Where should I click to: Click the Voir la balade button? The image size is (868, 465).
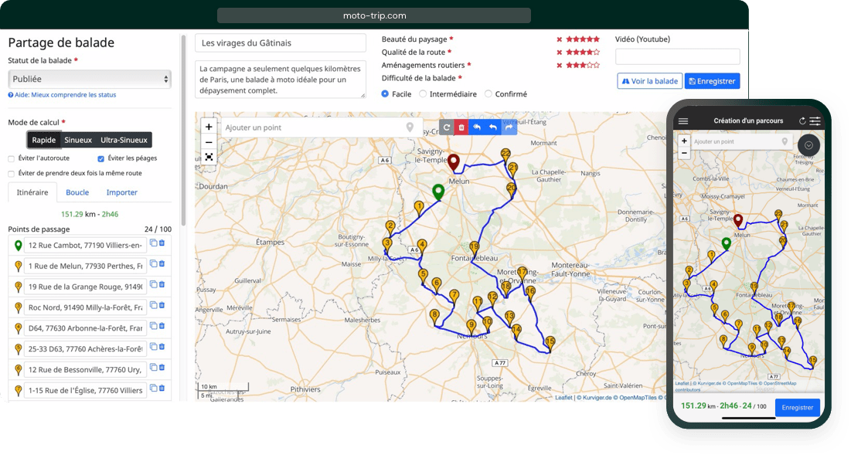(x=648, y=81)
